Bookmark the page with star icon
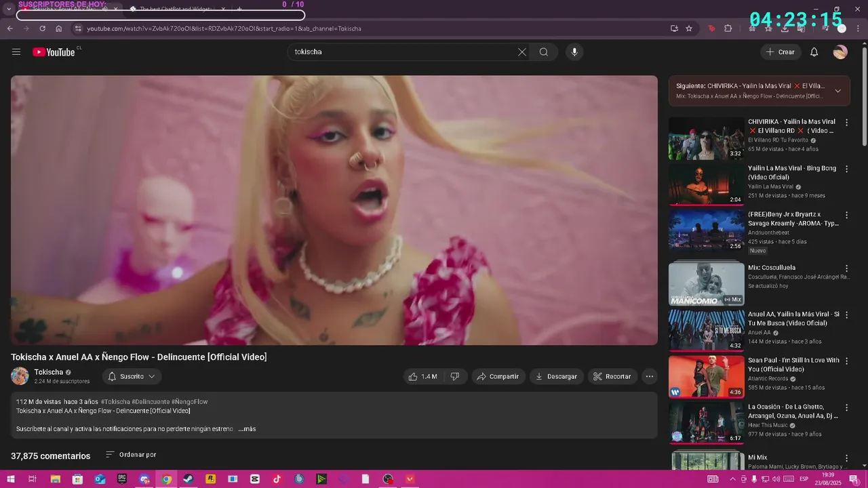The image size is (868, 488). coord(689,28)
